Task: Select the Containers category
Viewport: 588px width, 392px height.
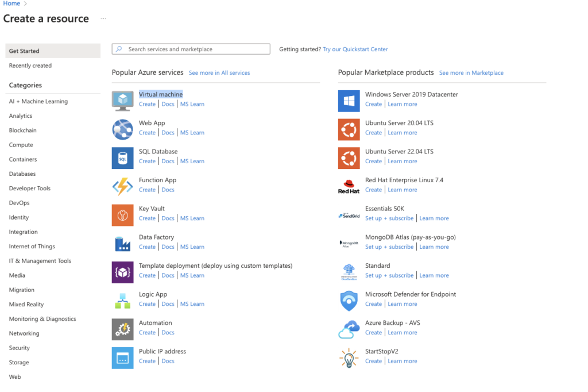Action: [x=23, y=159]
